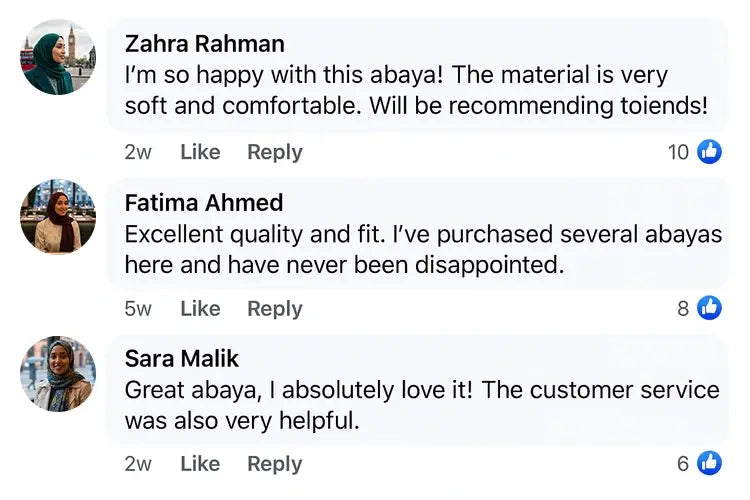Open Sara Malik's profile picture
Image resolution: width=750 pixels, height=500 pixels.
pyautogui.click(x=58, y=373)
